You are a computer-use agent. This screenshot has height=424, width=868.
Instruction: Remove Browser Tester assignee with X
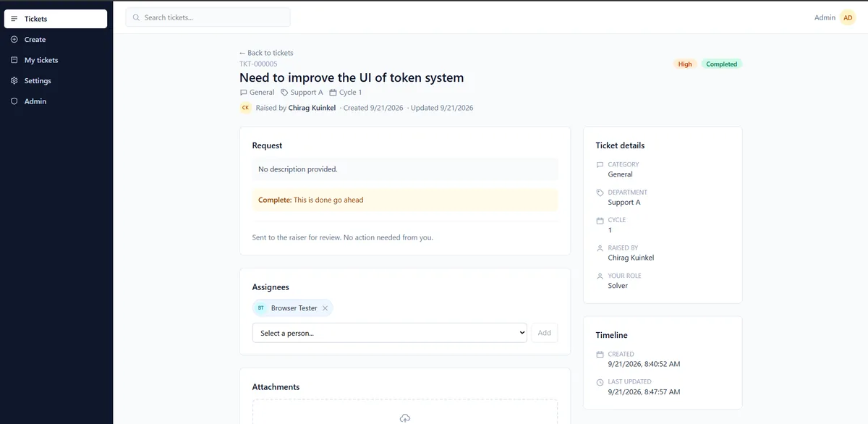click(x=325, y=308)
